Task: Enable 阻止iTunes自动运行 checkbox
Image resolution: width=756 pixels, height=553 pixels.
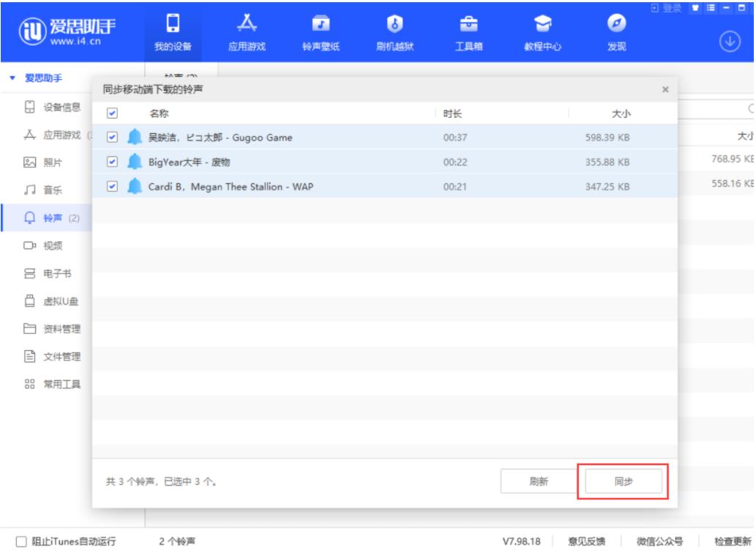Action: [20, 542]
